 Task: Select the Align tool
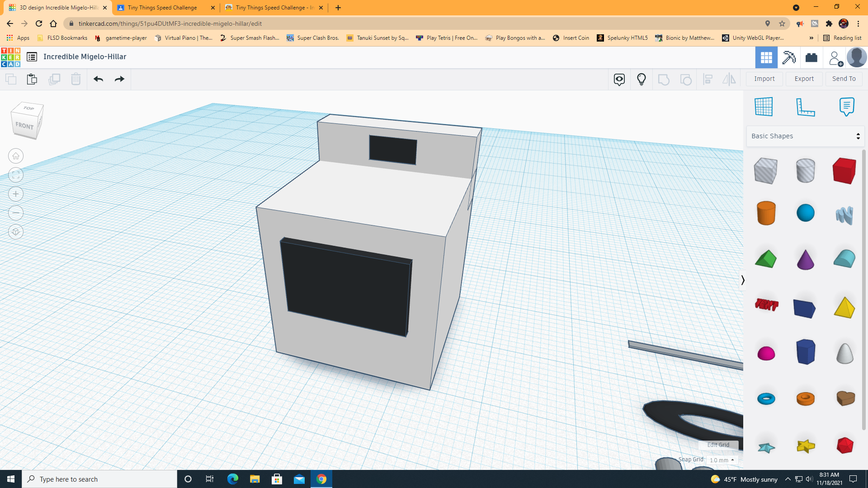pos(708,79)
